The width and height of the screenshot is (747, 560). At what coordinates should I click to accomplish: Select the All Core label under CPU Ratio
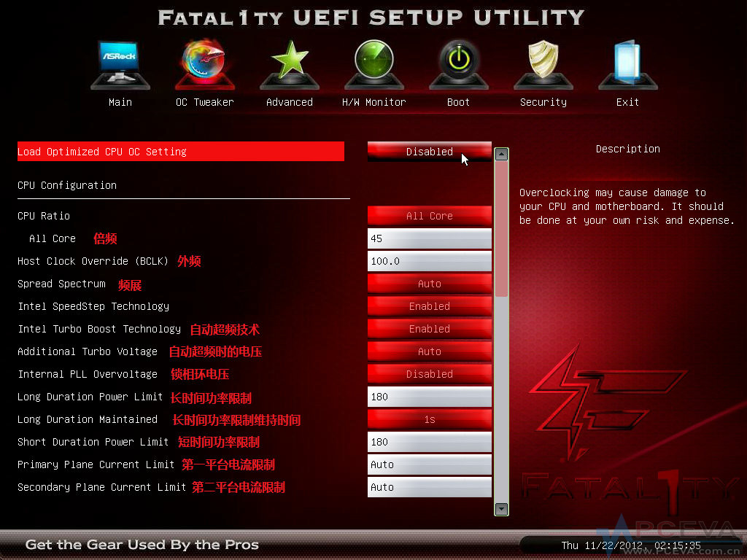pyautogui.click(x=53, y=238)
